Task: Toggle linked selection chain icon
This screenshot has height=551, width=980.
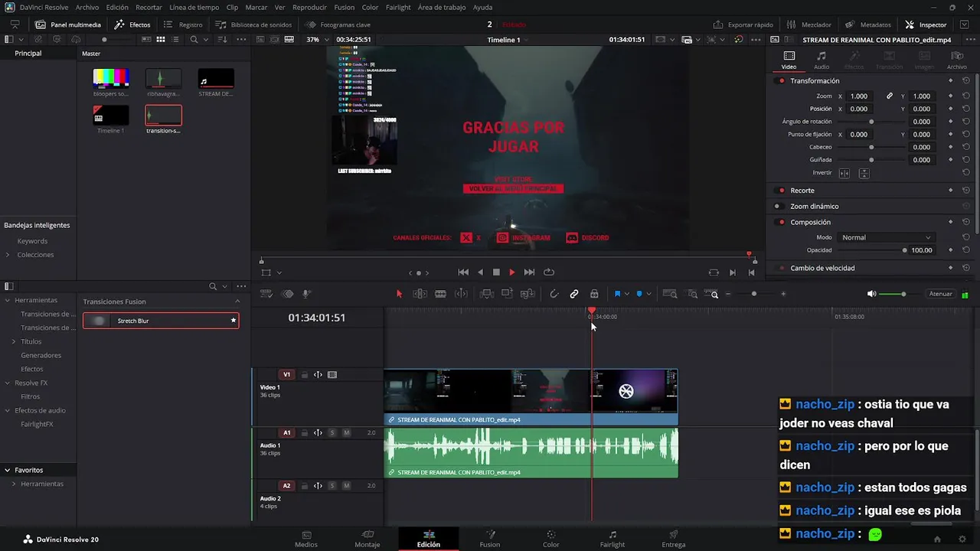Action: tap(574, 294)
